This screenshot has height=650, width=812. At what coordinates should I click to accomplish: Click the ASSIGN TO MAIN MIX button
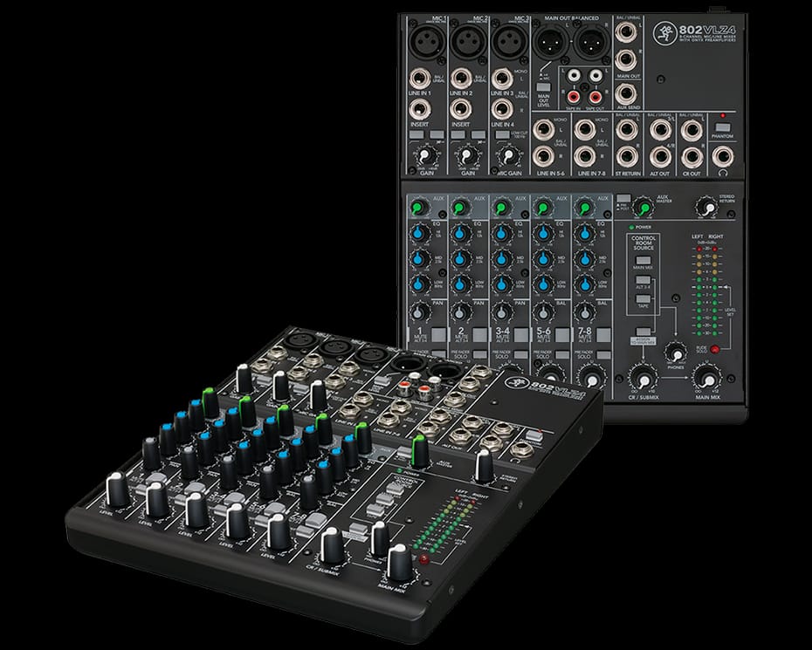pyautogui.click(x=643, y=332)
